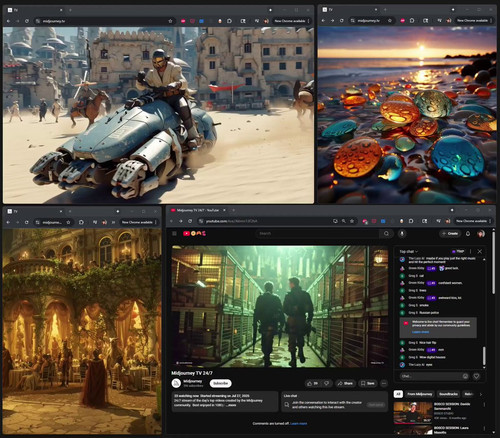Screen dimensions: 500x438
Task: Open options for the BOSCO SESSION Davide video
Action: (484, 404)
